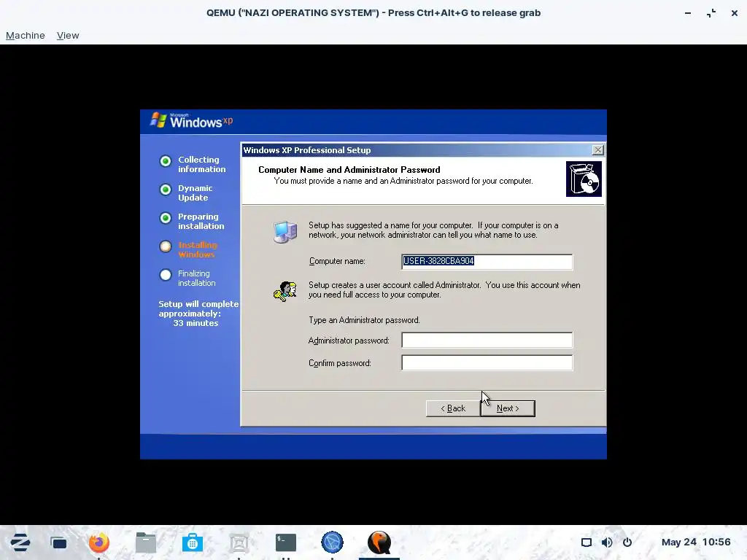This screenshot has height=560, width=747.
Task: Click the Preparing installation step indicator
Action: coord(166,218)
